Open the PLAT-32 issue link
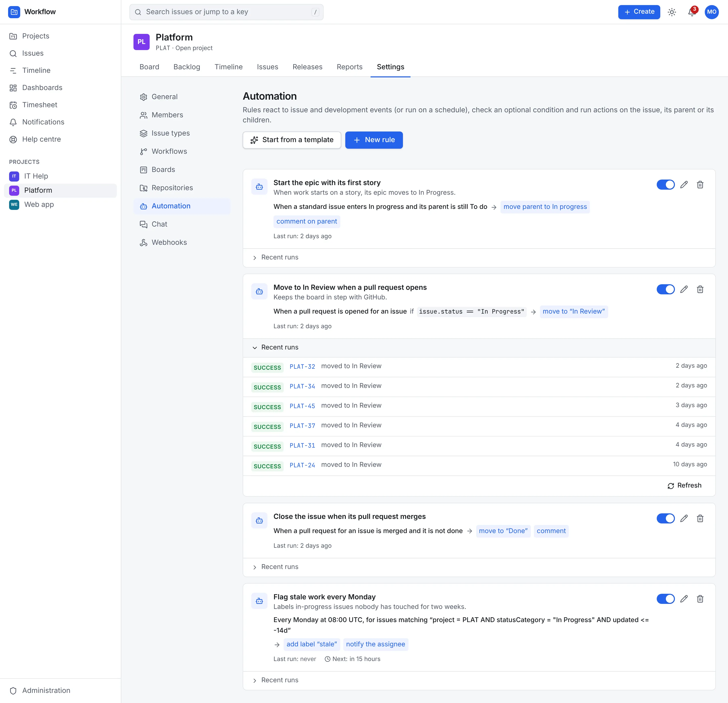Screen dimensions: 728x703 coord(302,366)
